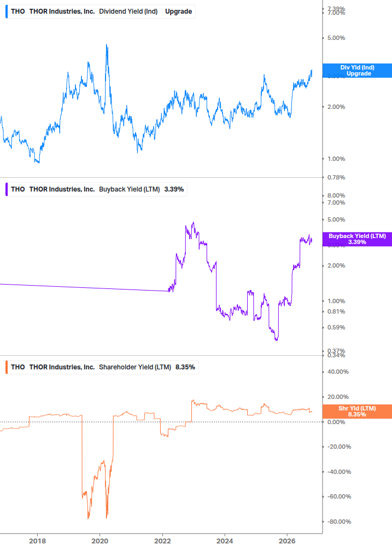Click the orange Shr Yld (LTM) 8.35% axis tag
The width and height of the screenshot is (392, 550).
tap(357, 412)
